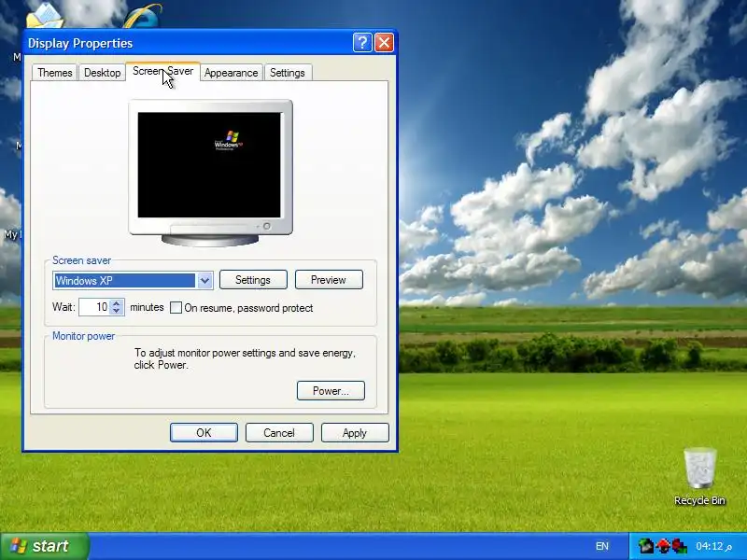Viewport: 747px width, 560px height.
Task: Switch to the Appearance tab
Action: click(231, 73)
